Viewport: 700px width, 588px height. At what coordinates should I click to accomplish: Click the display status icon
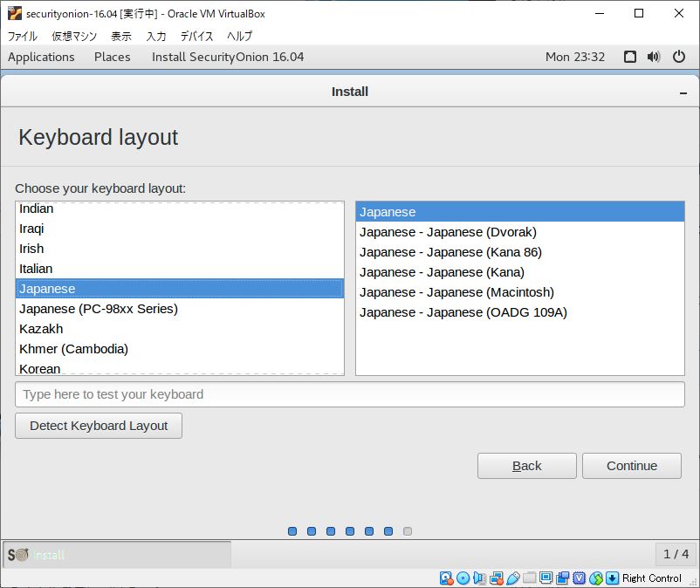pos(546,578)
